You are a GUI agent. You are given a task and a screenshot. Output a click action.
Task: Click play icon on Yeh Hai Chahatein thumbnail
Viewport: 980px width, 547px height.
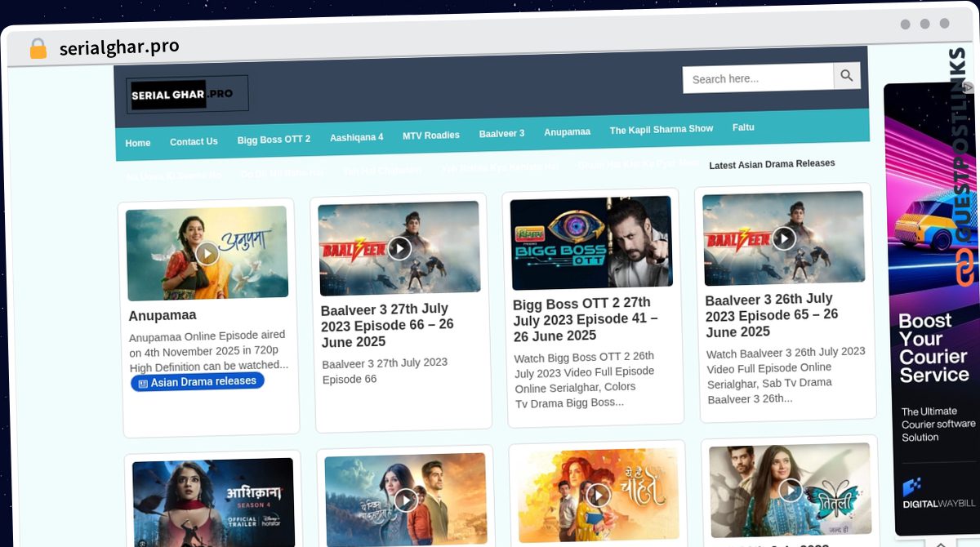pos(599,495)
